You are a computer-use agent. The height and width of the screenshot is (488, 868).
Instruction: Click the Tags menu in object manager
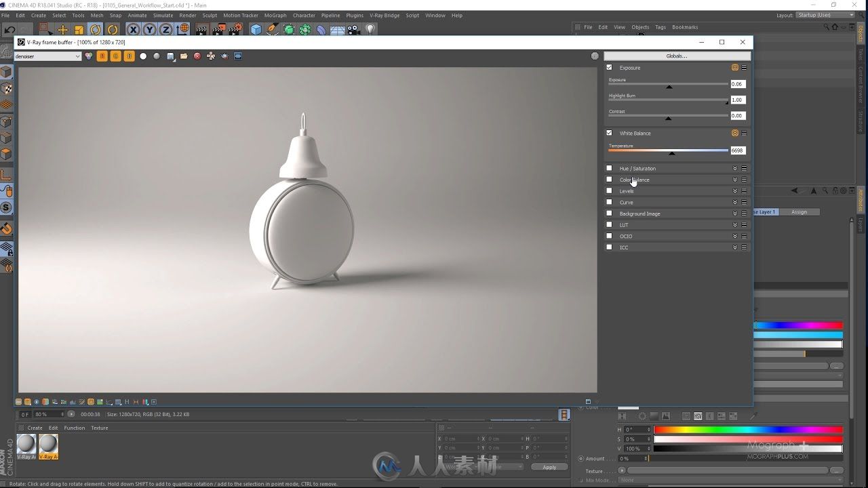click(660, 27)
